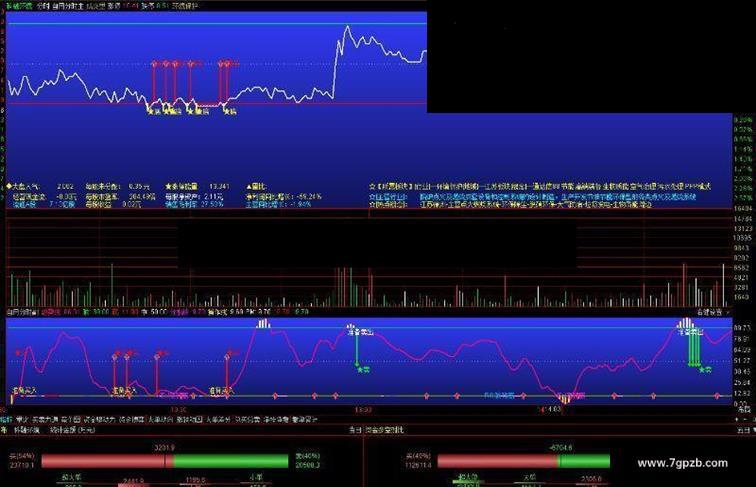This screenshot has width=756, height=487.
Task: Select the 资金驱动力 tab
Action: coord(100,420)
